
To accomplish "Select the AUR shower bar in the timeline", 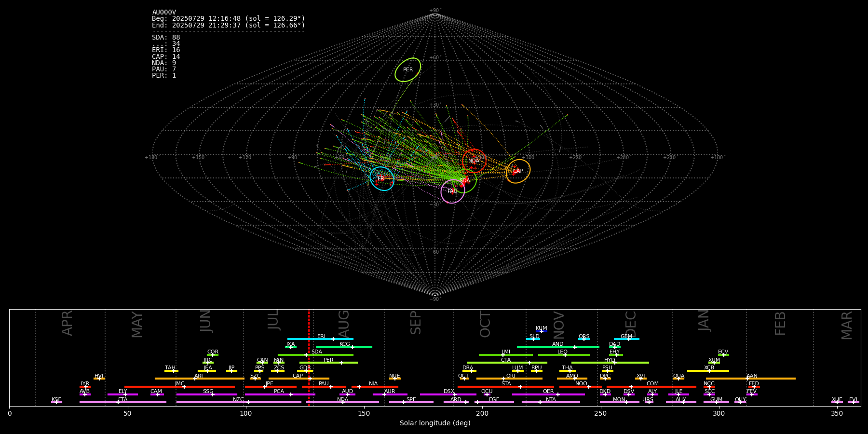I will coord(390,394).
